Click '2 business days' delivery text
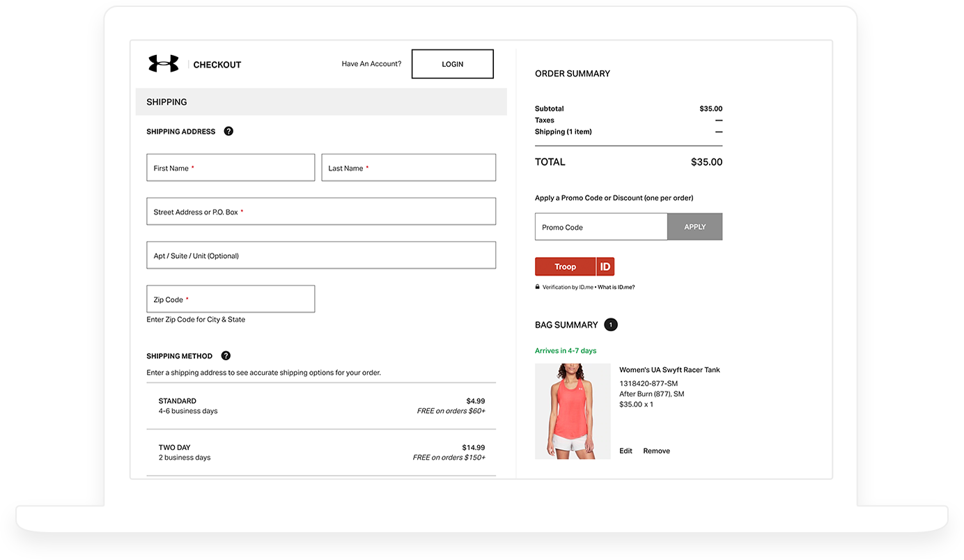 pyautogui.click(x=185, y=458)
